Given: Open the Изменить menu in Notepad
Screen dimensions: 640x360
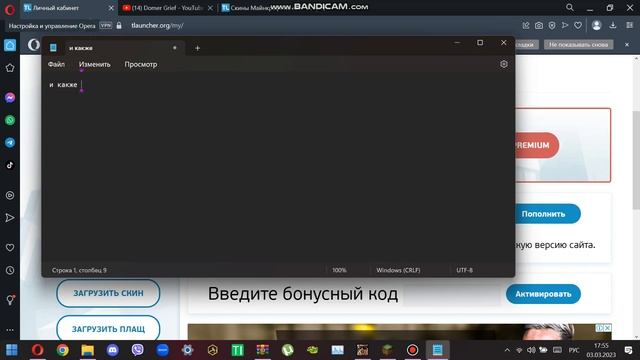Looking at the screenshot, I should pos(95,64).
